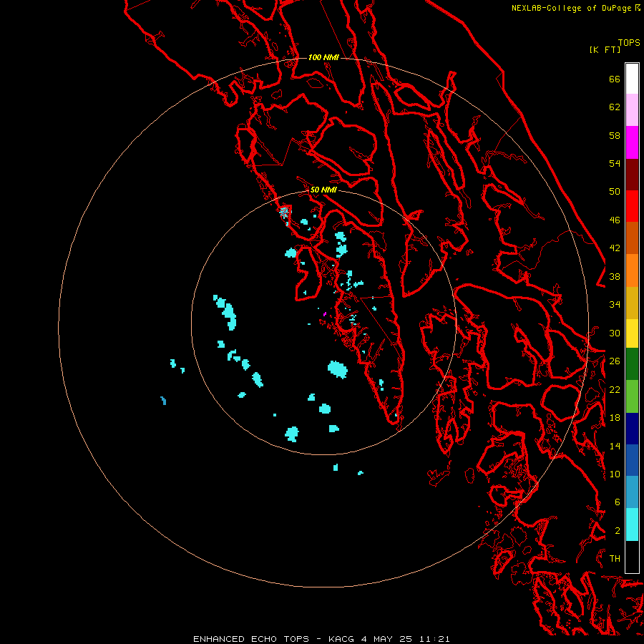Click the '46' legend label
Viewport: 644px width, 644px height.
615,220
